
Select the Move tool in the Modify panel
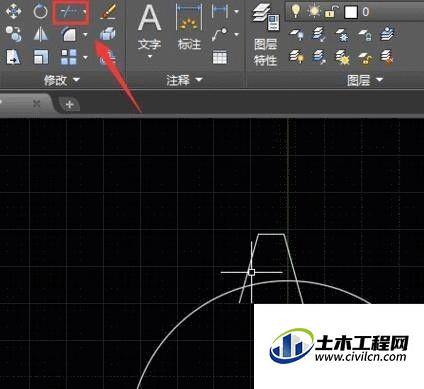click(14, 12)
